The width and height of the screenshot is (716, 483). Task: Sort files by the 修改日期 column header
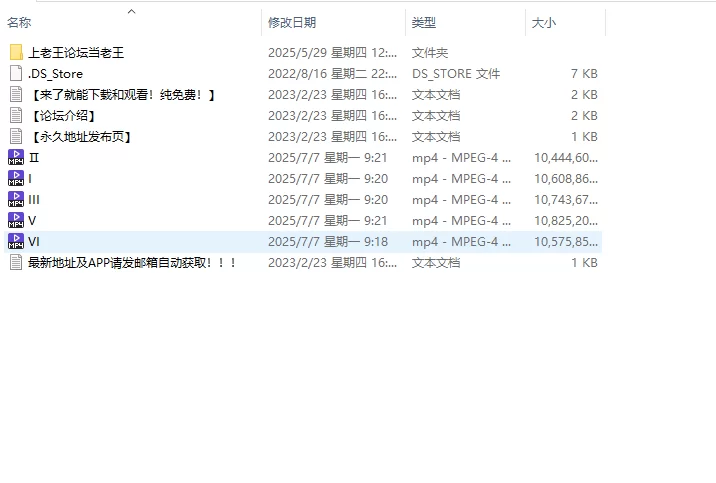pos(292,22)
